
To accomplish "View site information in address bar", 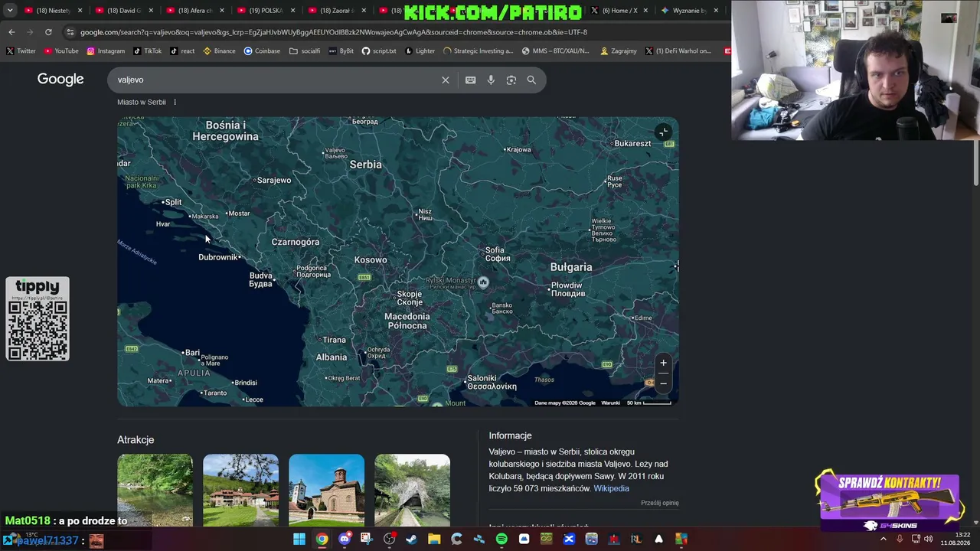I will click(70, 32).
